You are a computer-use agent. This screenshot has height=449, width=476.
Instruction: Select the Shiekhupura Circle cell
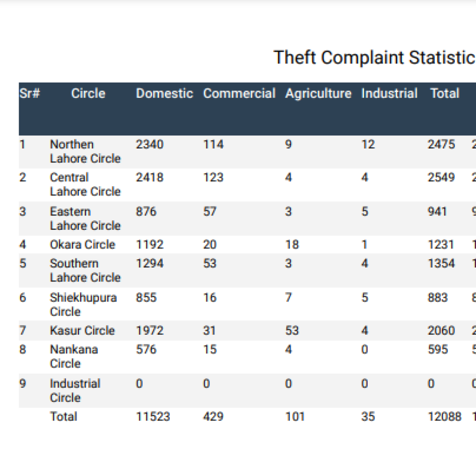(83, 304)
